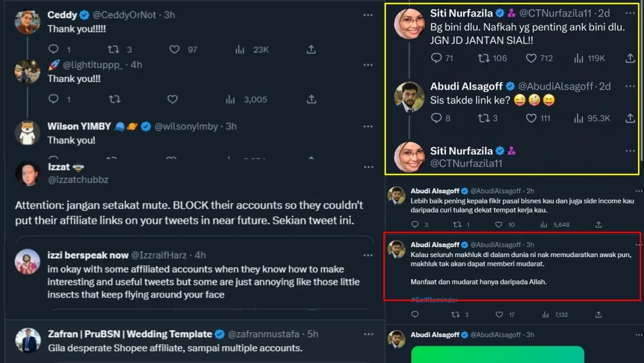Image resolution: width=644 pixels, height=363 pixels.
Task: Open Zafran | PruBSN | Wedding Template profile name
Action: (129, 334)
